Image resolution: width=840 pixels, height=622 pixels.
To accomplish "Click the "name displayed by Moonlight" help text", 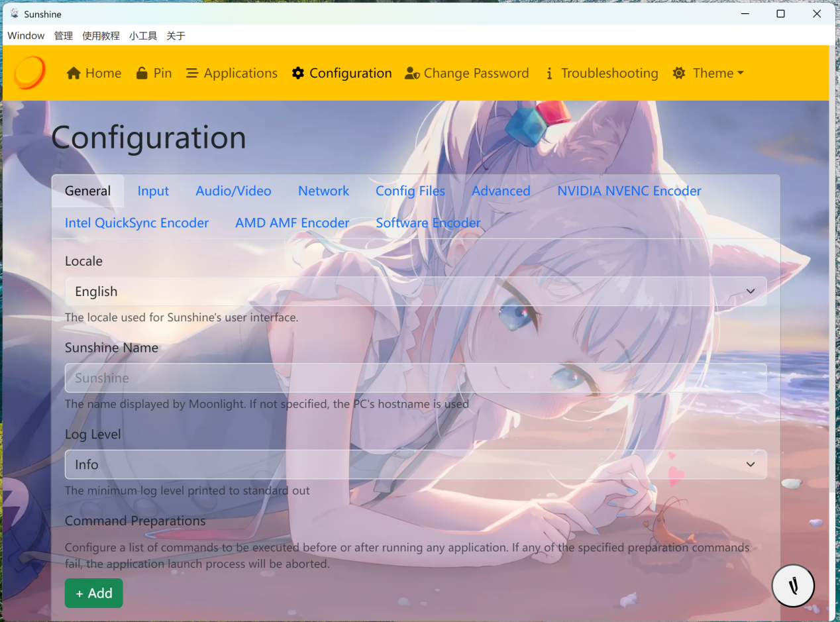I will click(x=267, y=404).
